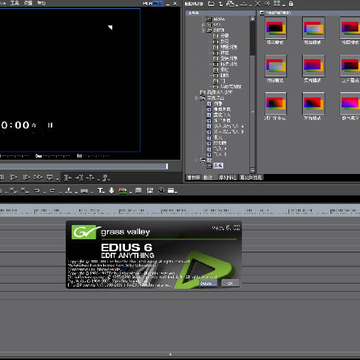Click the effects tree scroll down arrow

click(252, 170)
